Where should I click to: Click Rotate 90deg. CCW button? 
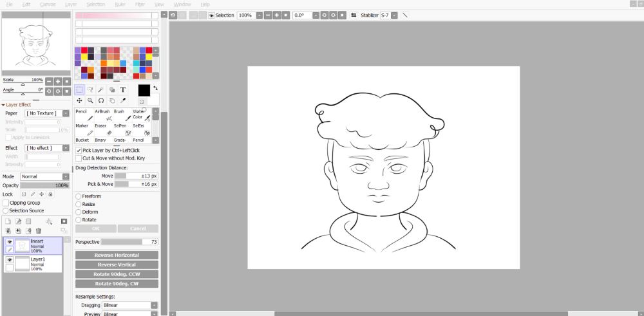117,274
